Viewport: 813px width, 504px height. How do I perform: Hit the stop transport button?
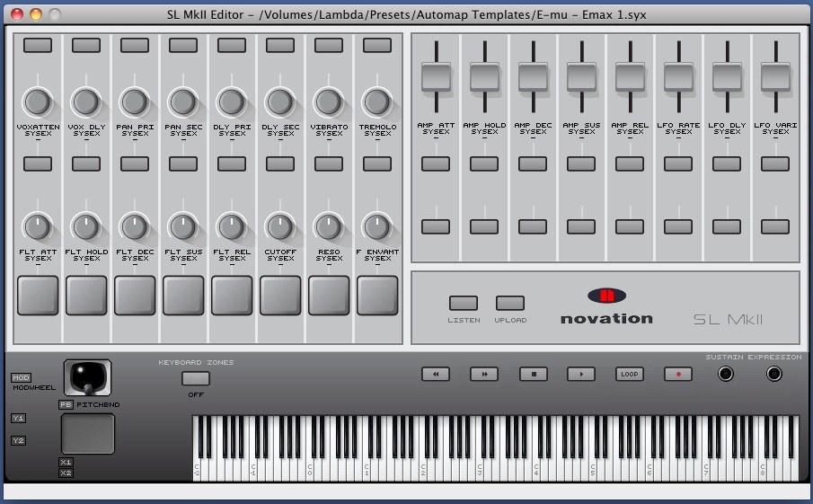pos(533,374)
